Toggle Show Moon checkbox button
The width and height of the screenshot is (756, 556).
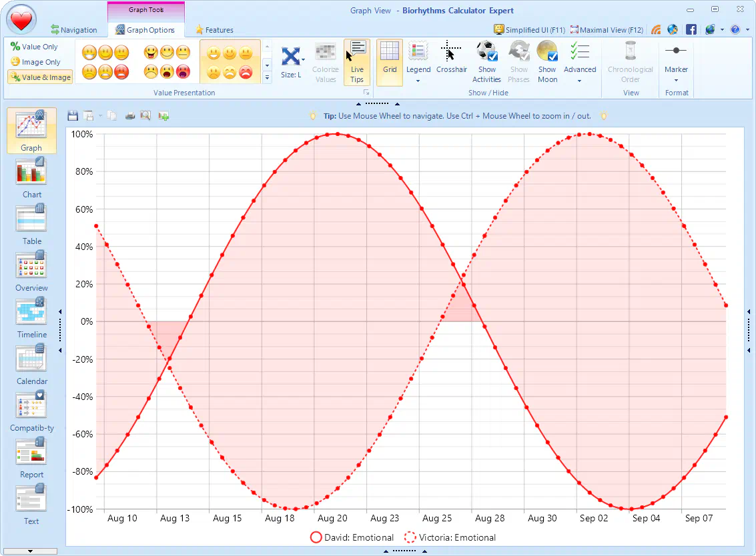click(548, 62)
